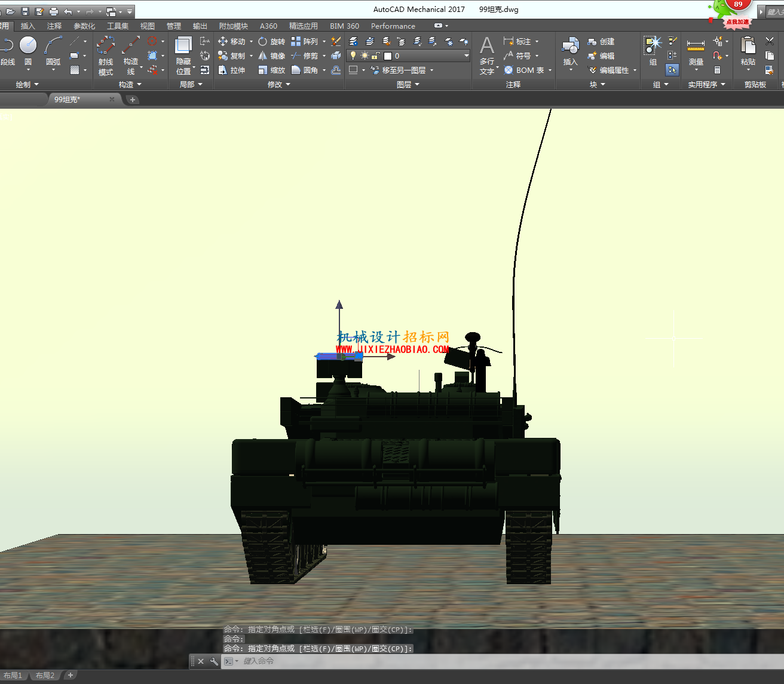The width and height of the screenshot is (784, 684).
Task: Click the 符号 (Symbol) button
Action: tap(517, 56)
